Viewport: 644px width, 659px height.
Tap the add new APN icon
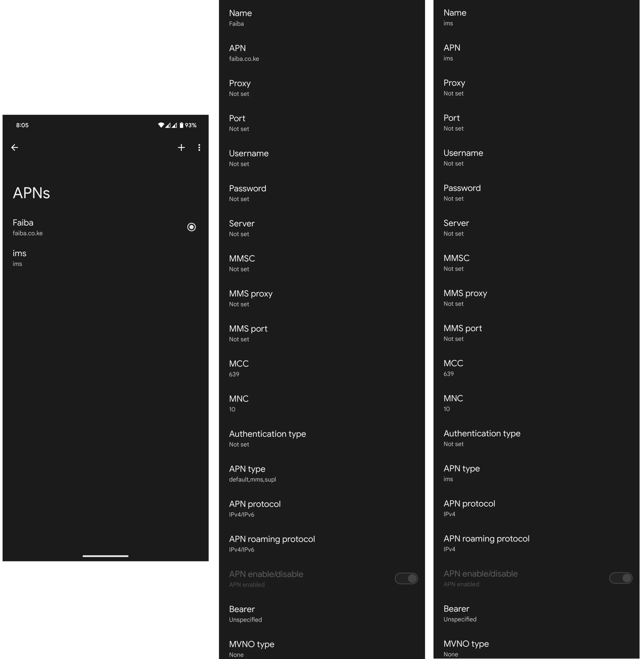pos(181,147)
